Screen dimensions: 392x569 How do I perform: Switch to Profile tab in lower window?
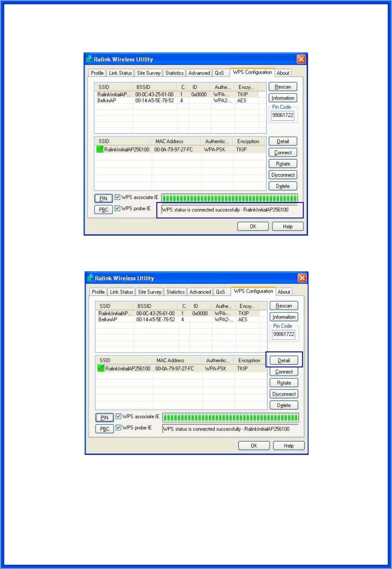(x=98, y=292)
